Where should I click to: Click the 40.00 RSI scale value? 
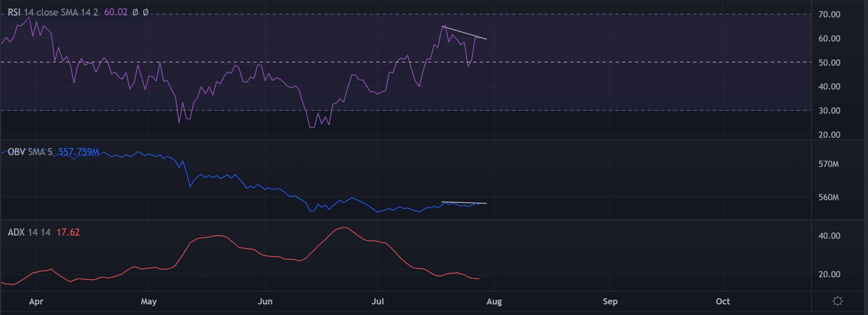tap(829, 87)
